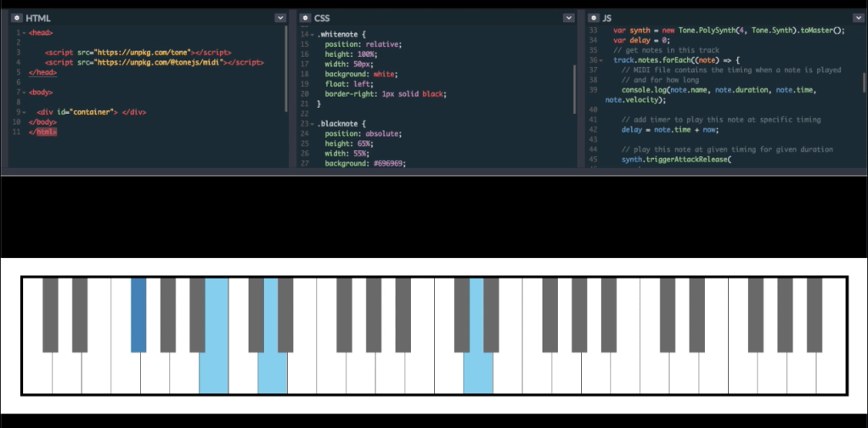Open CSS panel settings gear
Screen dimensions: 868x428
pyautogui.click(x=305, y=18)
